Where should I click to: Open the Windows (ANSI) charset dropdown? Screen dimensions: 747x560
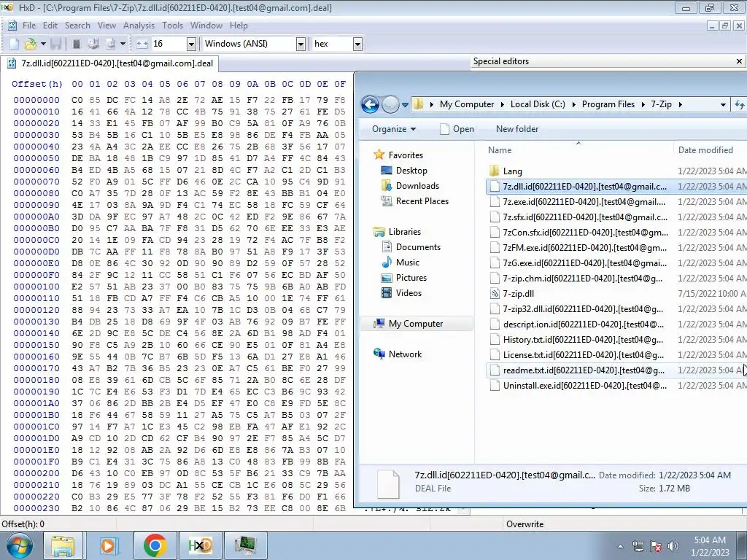[301, 44]
